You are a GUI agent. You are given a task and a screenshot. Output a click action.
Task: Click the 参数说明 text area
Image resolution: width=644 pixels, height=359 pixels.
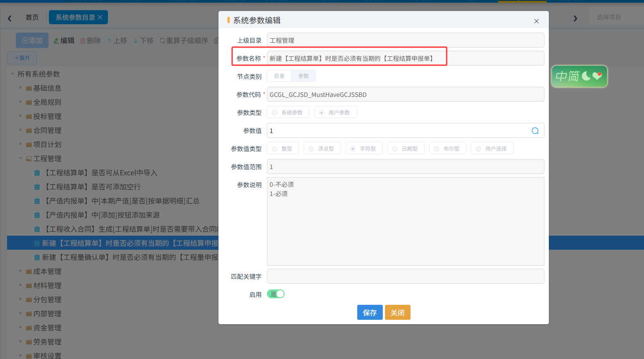pyautogui.click(x=405, y=222)
